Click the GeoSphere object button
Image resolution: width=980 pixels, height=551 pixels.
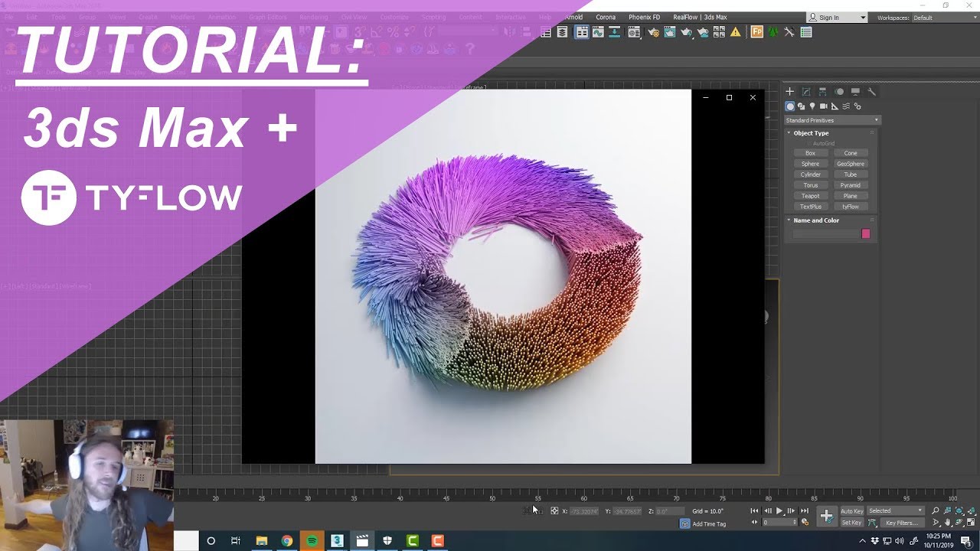click(x=851, y=164)
